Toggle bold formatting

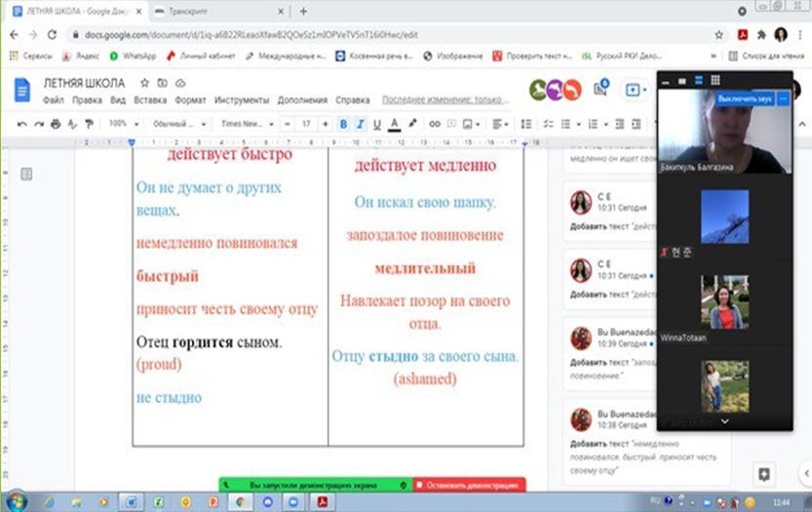[343, 124]
